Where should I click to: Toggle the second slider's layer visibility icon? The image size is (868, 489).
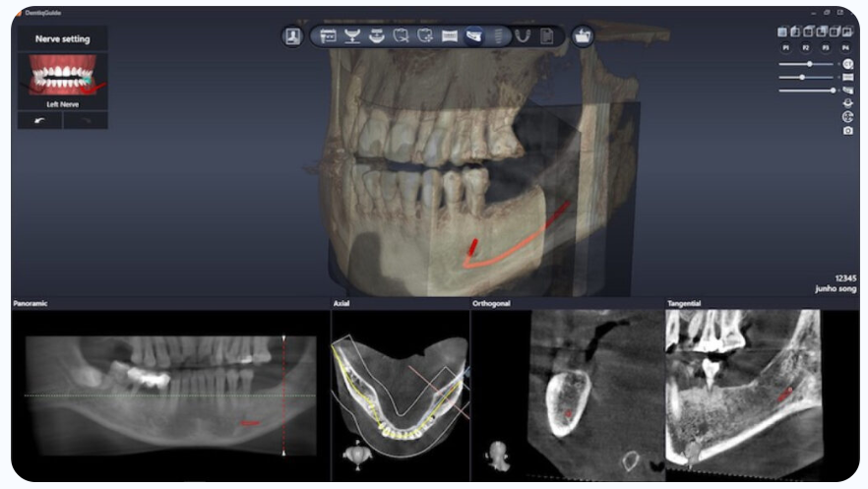pos(847,77)
